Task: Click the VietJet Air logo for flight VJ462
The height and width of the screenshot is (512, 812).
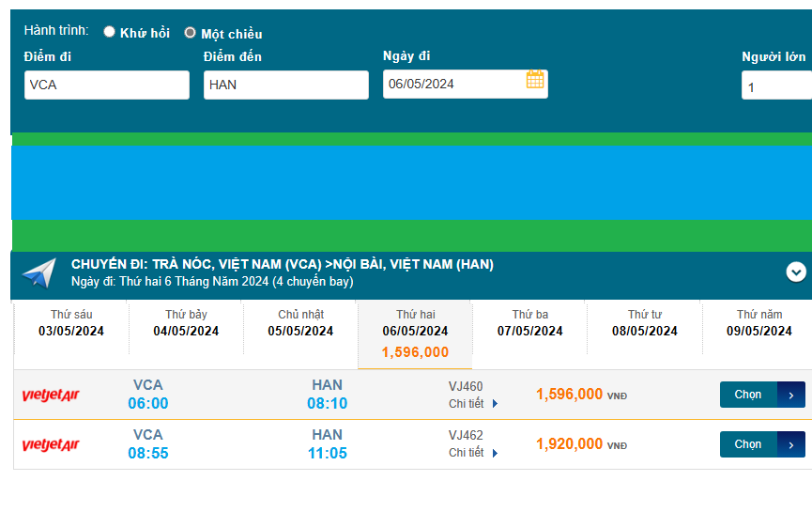Action: point(51,445)
